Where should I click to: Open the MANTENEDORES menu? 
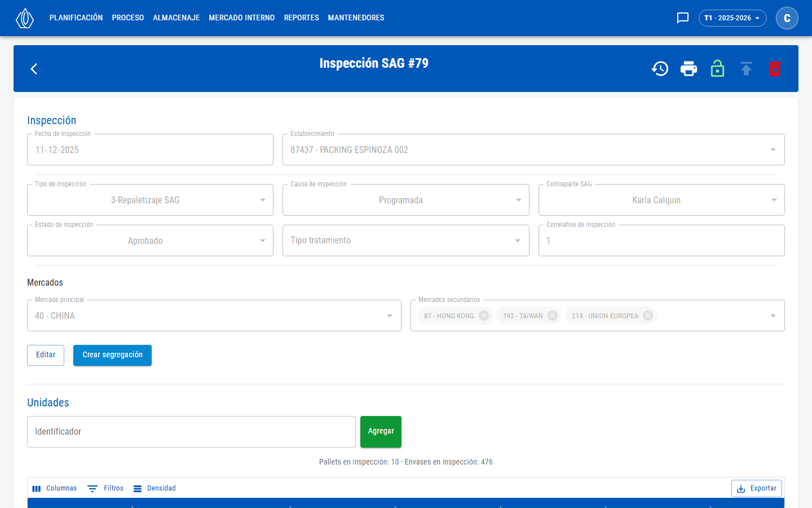[356, 18]
